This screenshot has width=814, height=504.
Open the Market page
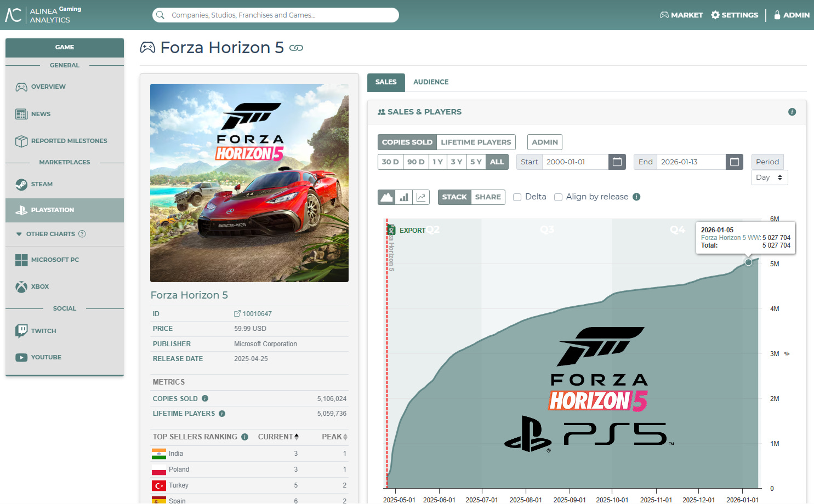pos(681,15)
